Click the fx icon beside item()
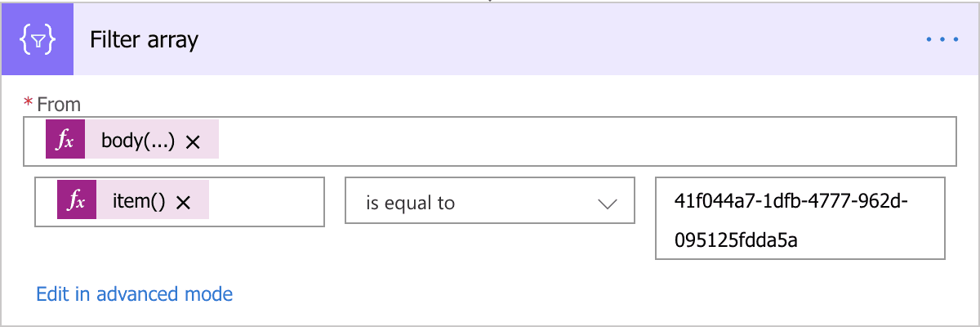Screen dimensions: 980x327 (x=77, y=202)
